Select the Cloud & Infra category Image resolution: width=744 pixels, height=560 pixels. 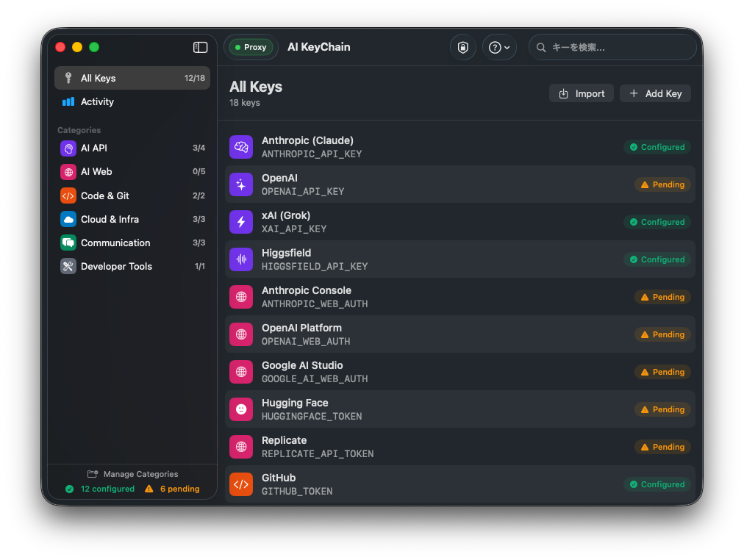click(132, 219)
